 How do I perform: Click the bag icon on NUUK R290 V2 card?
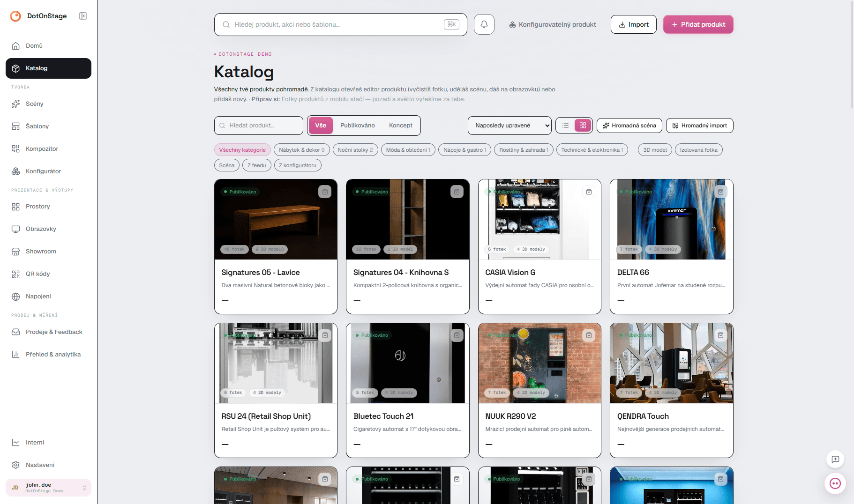589,335
